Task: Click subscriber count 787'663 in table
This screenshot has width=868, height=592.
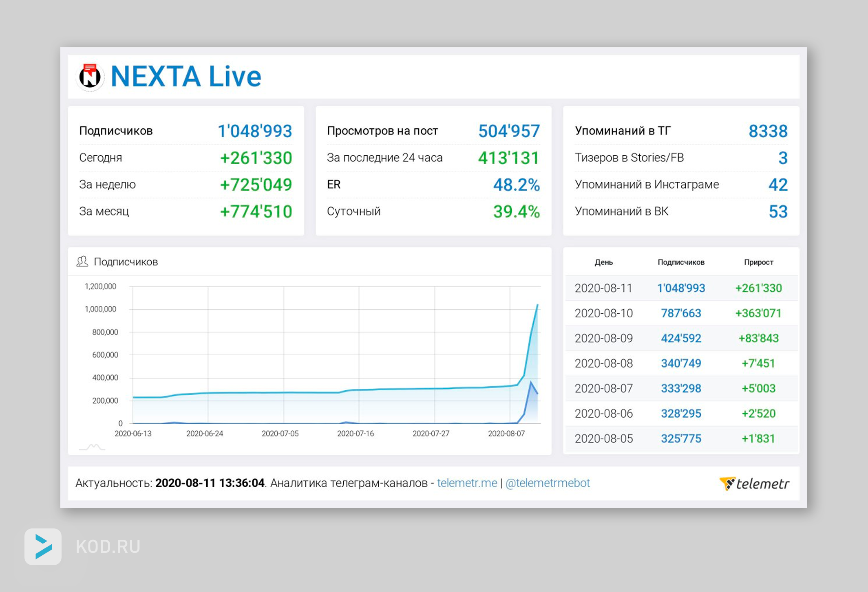Action: pyautogui.click(x=681, y=313)
